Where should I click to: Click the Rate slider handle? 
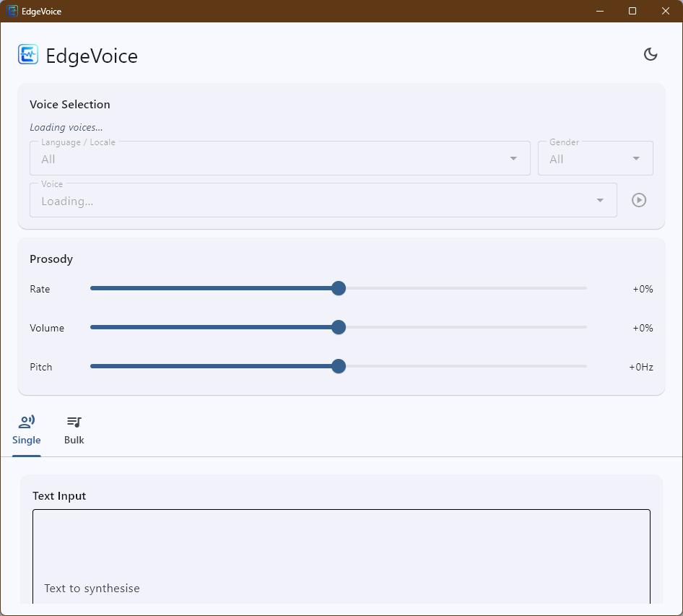(339, 288)
